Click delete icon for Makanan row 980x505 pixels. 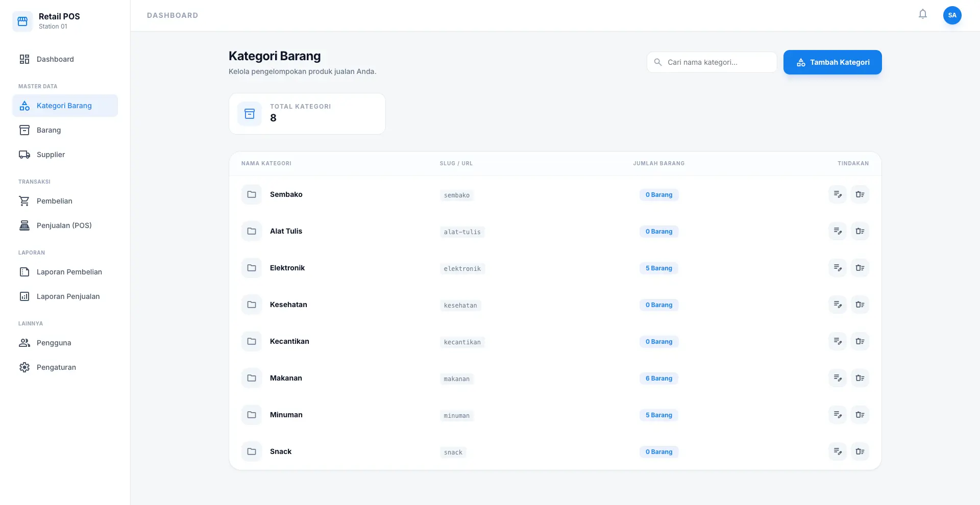[x=860, y=378]
